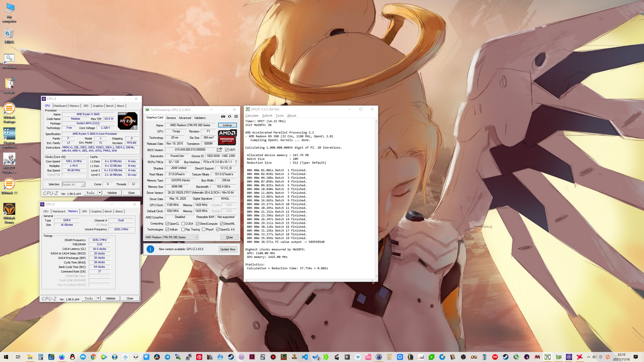Open the Socket #1 selection dropdown
The width and height of the screenshot is (644, 362).
point(73,184)
